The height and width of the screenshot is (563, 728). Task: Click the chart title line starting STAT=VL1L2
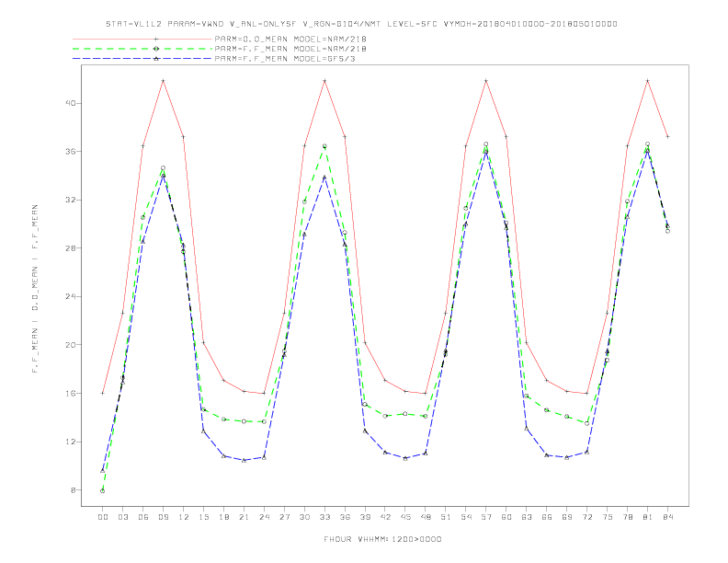(361, 24)
